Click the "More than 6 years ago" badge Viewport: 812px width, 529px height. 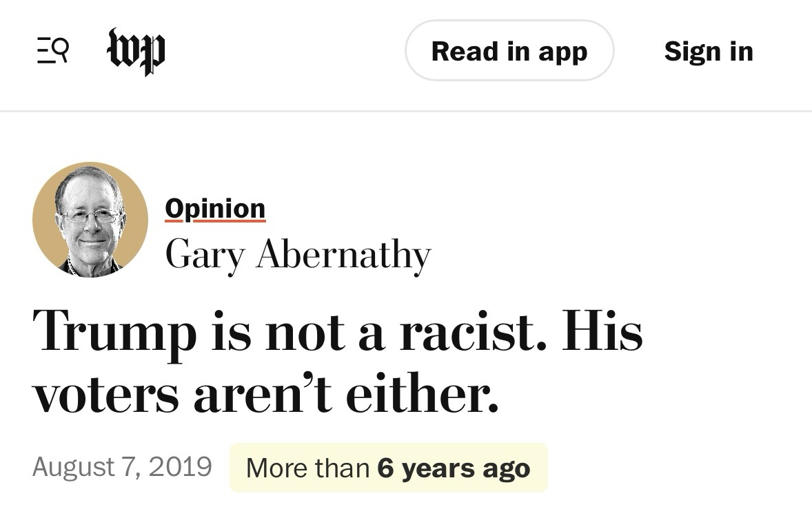pos(388,468)
